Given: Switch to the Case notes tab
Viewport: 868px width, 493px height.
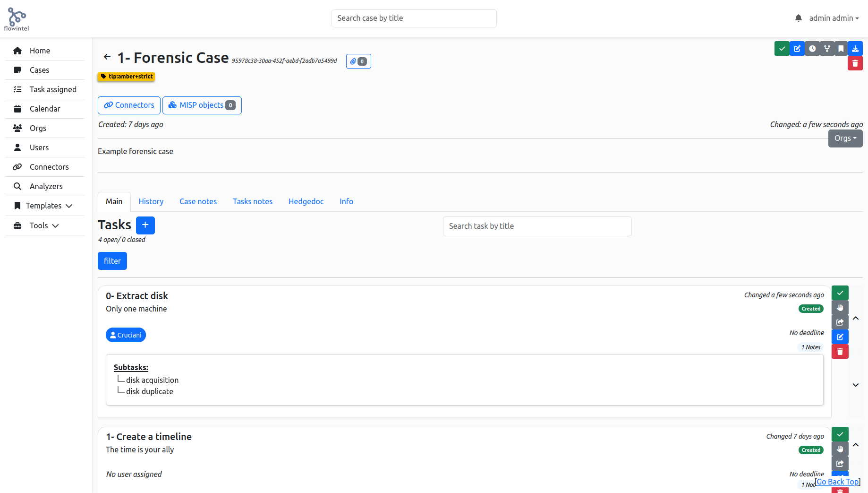Looking at the screenshot, I should coord(198,201).
